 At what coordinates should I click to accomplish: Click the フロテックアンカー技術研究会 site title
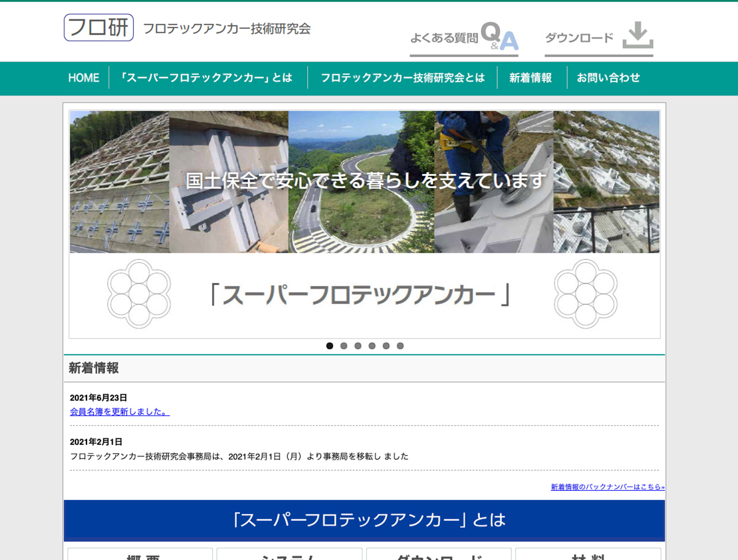coord(227,29)
